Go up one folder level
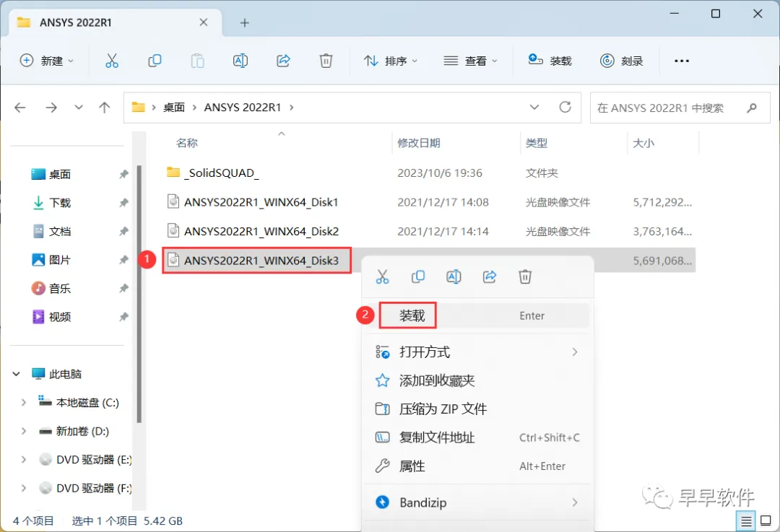780x532 pixels. click(105, 108)
